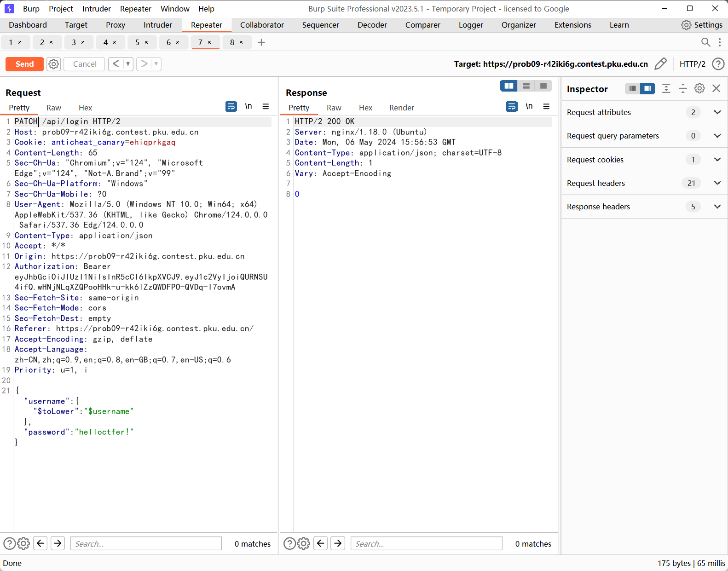Search Repeater tabs with magnifier icon
Screen dimensions: 728x571
pos(705,42)
